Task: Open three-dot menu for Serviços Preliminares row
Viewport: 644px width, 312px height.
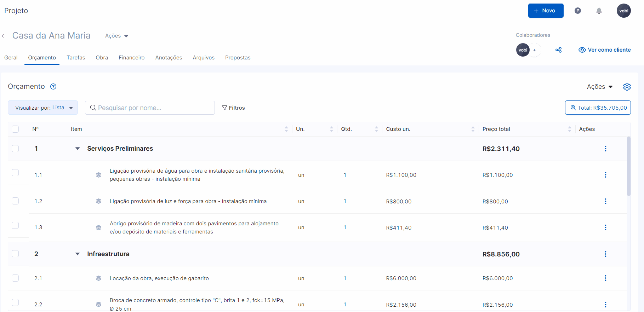Action: pos(605,149)
